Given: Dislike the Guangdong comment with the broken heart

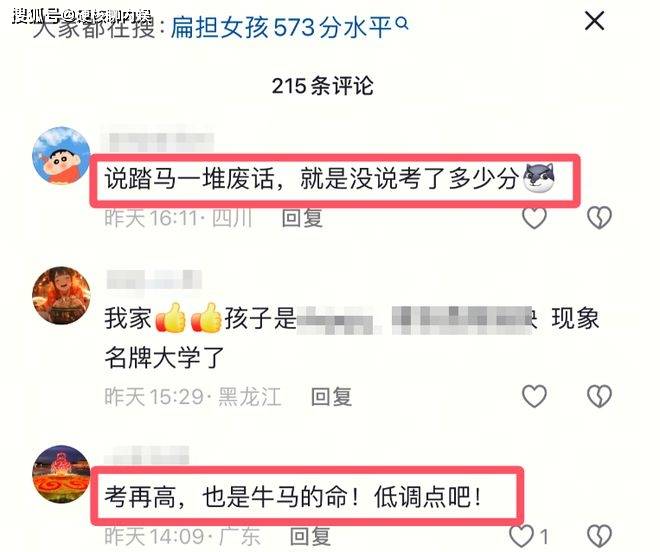Looking at the screenshot, I should [599, 536].
